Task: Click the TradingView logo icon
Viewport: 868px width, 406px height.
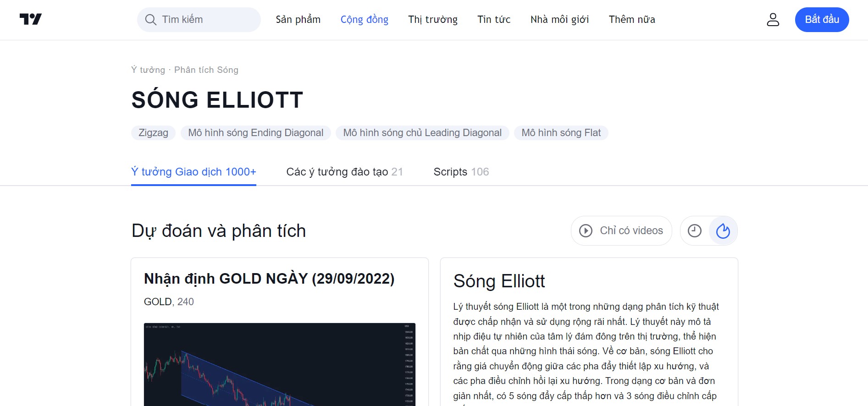Action: pyautogui.click(x=31, y=19)
